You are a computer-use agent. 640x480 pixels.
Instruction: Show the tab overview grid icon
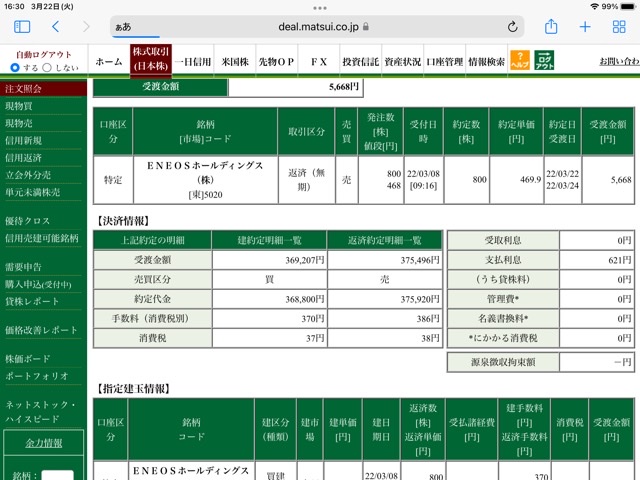click(619, 27)
